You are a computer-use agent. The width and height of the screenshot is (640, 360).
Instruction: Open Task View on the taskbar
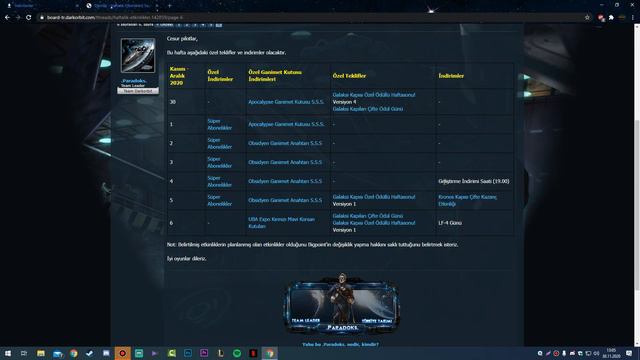pos(24,353)
